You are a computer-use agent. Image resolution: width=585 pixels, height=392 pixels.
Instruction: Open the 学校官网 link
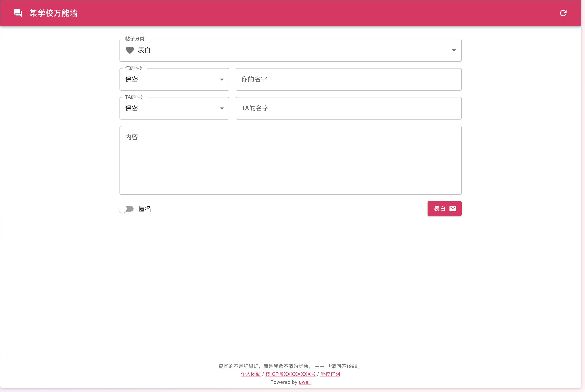[330, 374]
